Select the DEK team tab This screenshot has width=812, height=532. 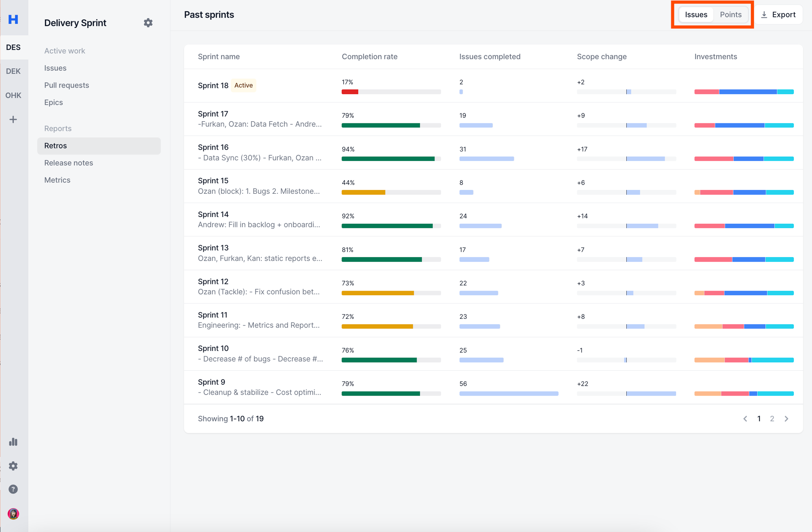pyautogui.click(x=13, y=71)
